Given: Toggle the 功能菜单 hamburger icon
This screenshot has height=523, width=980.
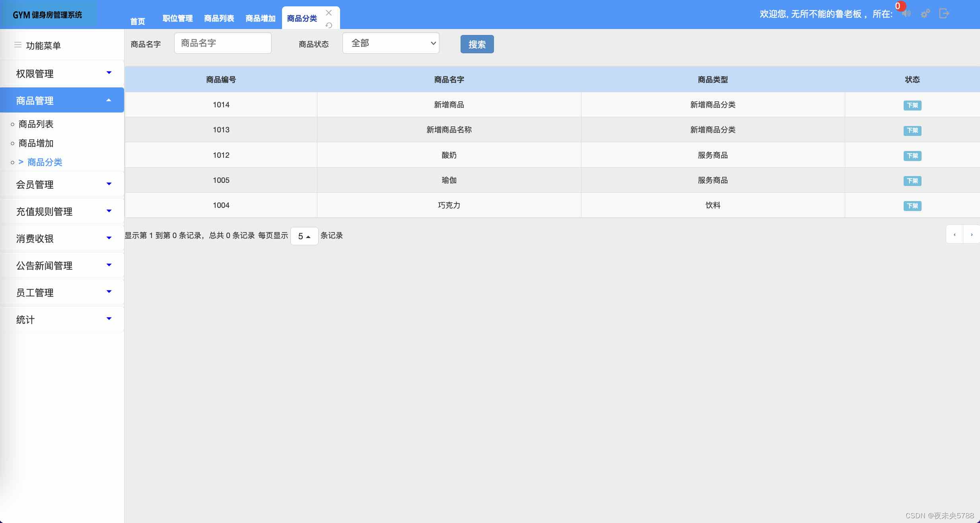Looking at the screenshot, I should click(x=17, y=45).
